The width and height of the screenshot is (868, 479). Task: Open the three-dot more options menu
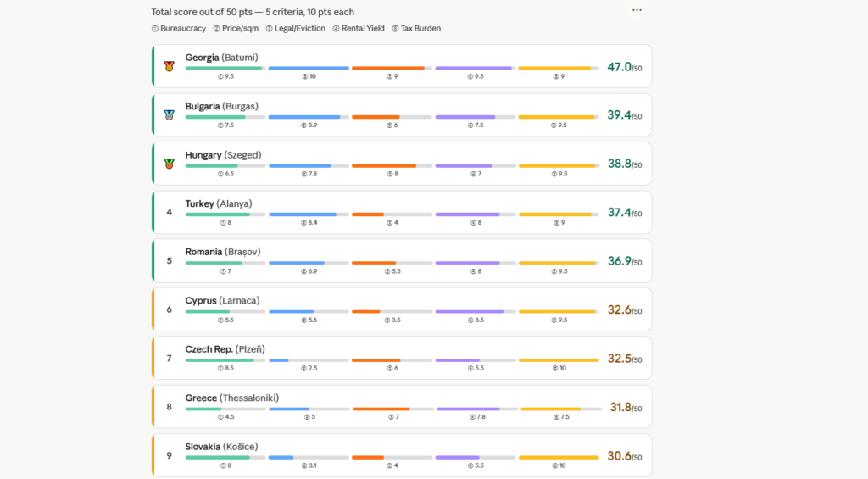pos(637,10)
